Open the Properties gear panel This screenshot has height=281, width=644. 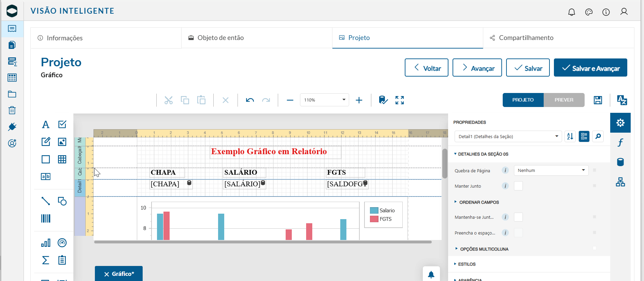[x=620, y=123]
